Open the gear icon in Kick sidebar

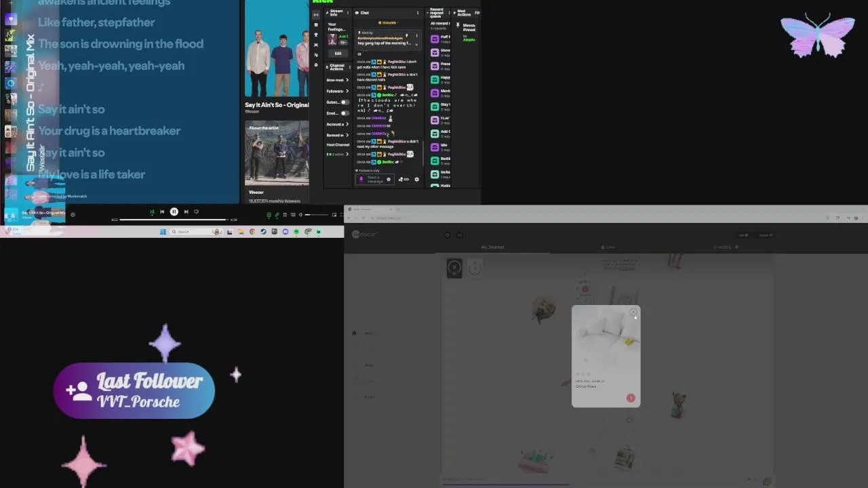coord(316,65)
